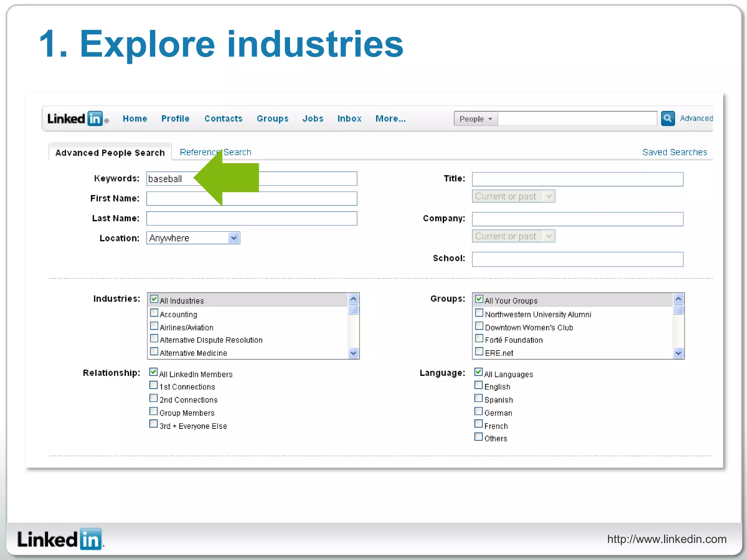
Task: Check the Spanish language box
Action: tap(479, 398)
